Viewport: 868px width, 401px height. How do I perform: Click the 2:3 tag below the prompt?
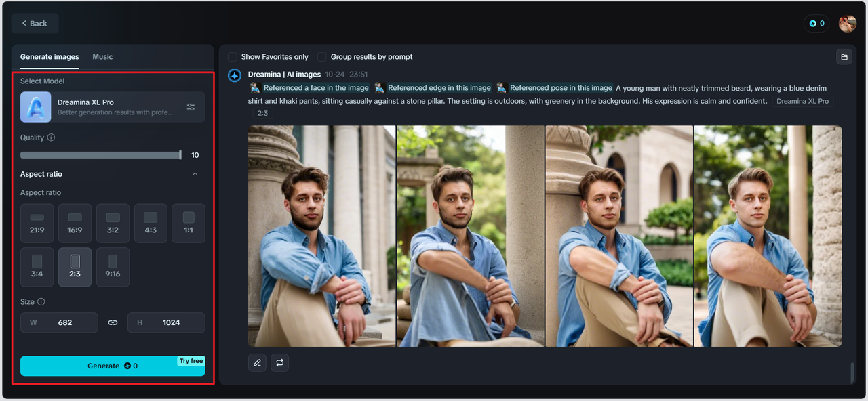pyautogui.click(x=262, y=114)
